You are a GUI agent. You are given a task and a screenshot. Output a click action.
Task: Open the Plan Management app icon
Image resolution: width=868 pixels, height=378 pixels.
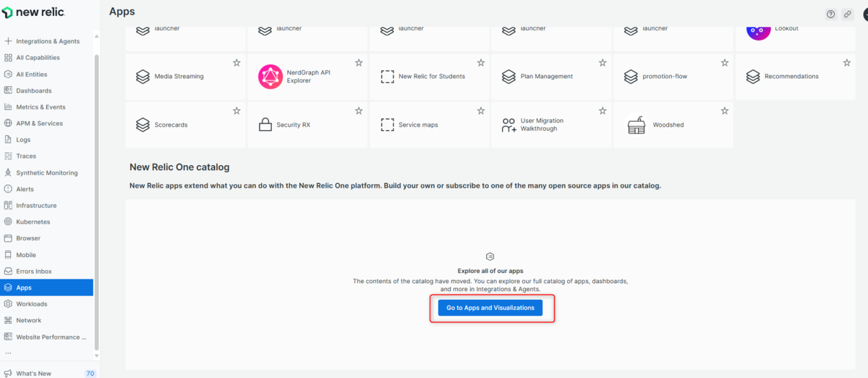tap(509, 76)
